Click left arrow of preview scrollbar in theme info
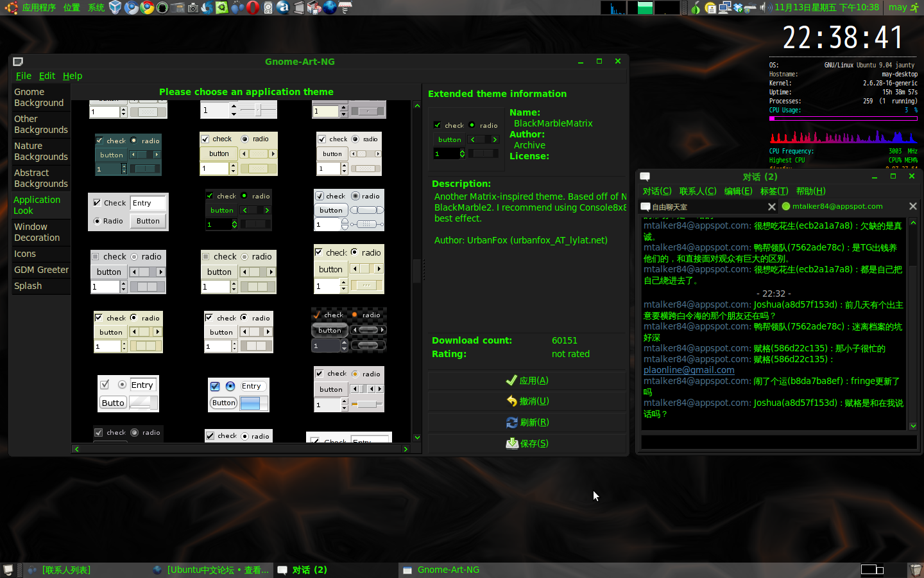Viewport: 924px width, 578px height. [x=473, y=139]
